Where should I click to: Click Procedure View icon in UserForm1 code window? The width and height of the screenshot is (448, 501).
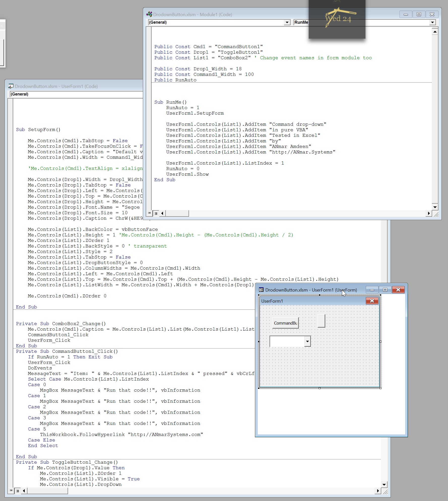[11, 491]
